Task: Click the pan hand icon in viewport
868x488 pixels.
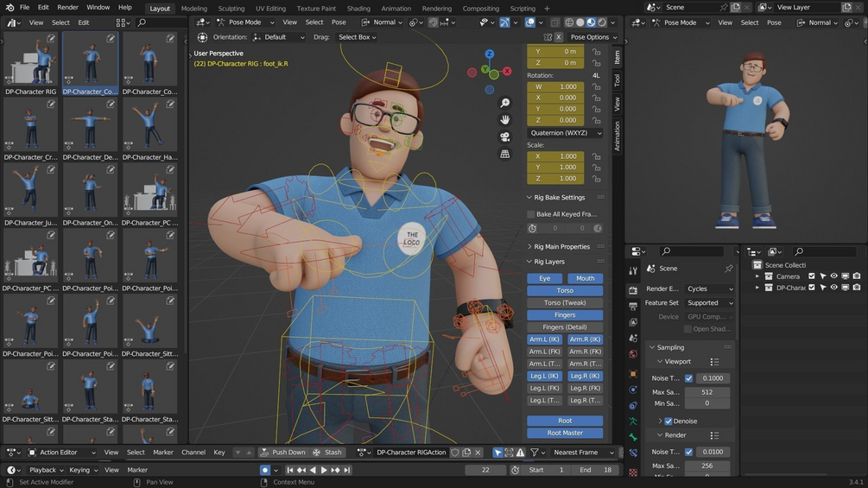Action: (505, 120)
